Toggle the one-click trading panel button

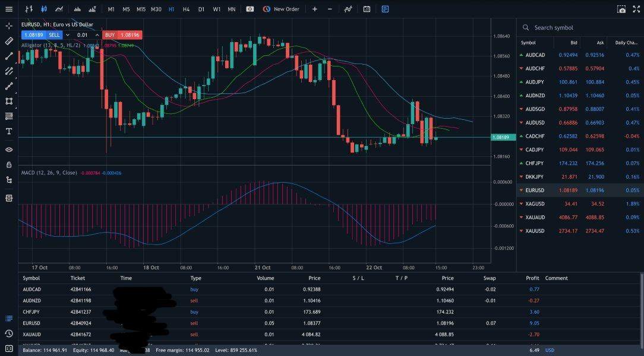click(x=250, y=9)
